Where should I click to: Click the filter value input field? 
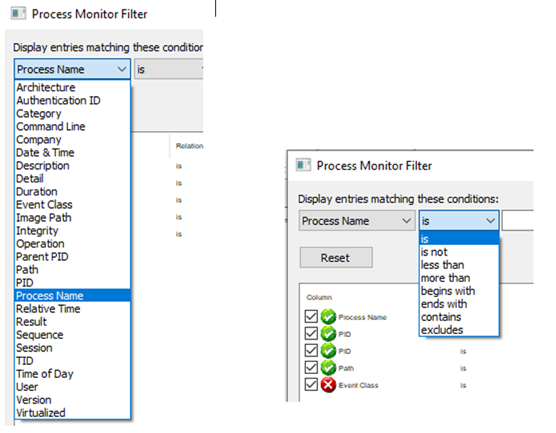518,221
